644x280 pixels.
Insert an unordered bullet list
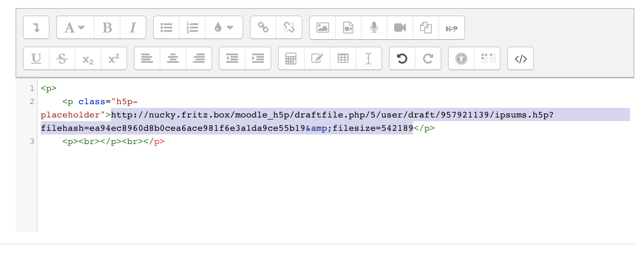[166, 28]
